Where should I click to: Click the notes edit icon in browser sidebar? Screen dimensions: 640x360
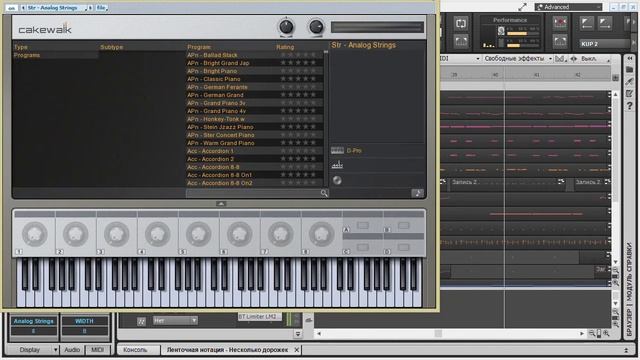629,93
